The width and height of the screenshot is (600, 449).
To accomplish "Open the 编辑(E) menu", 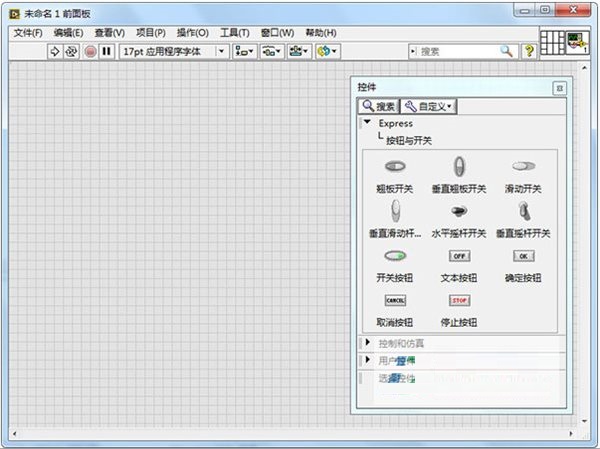I will pos(68,33).
